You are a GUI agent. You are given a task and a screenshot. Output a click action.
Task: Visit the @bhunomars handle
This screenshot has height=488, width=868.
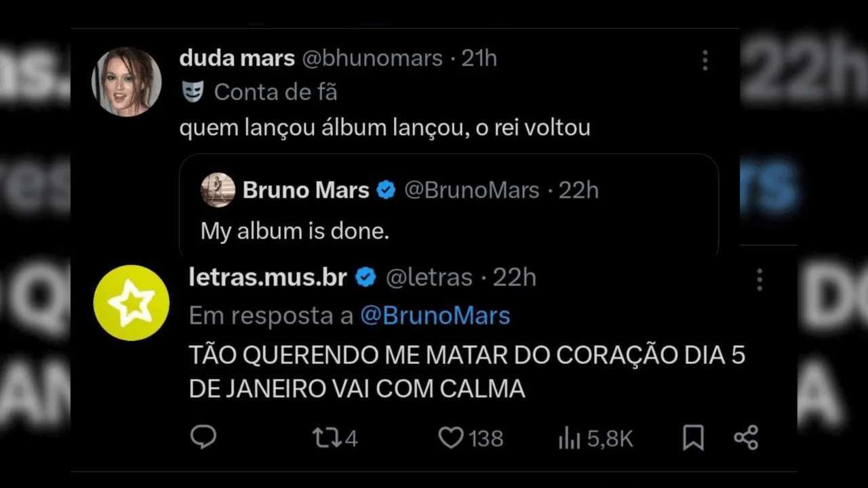[x=372, y=59]
